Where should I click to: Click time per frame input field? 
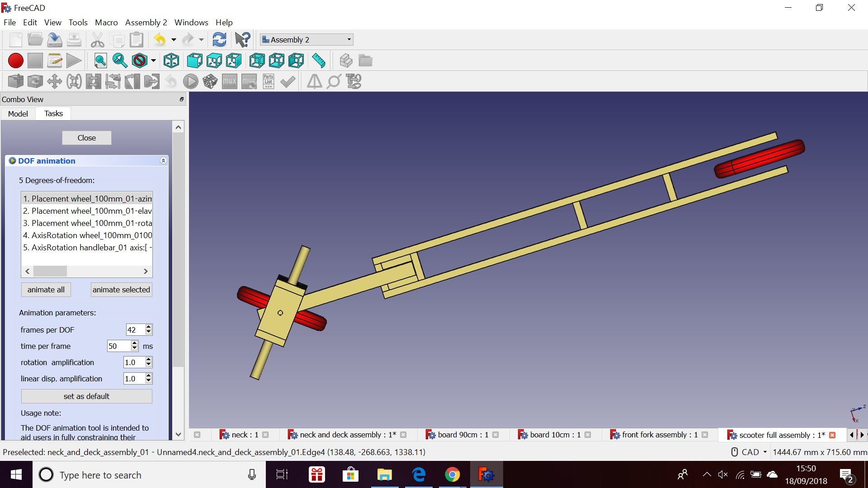118,346
